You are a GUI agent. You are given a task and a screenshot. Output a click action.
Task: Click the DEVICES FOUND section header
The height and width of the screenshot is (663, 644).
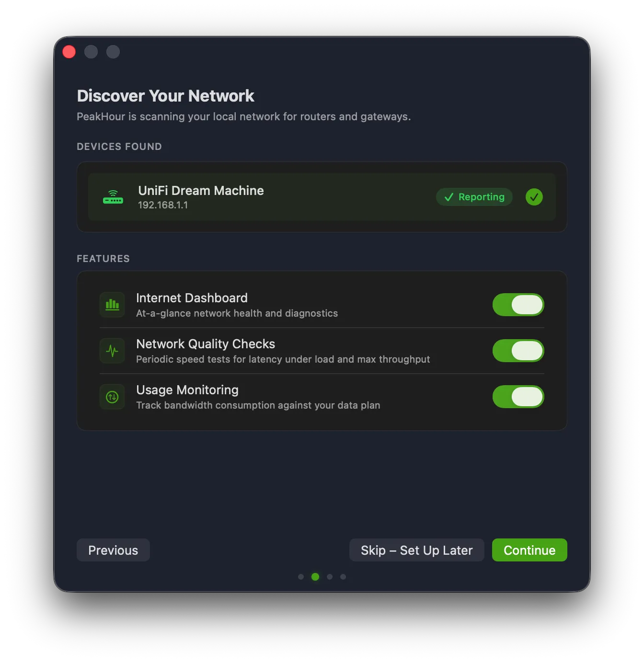click(119, 147)
